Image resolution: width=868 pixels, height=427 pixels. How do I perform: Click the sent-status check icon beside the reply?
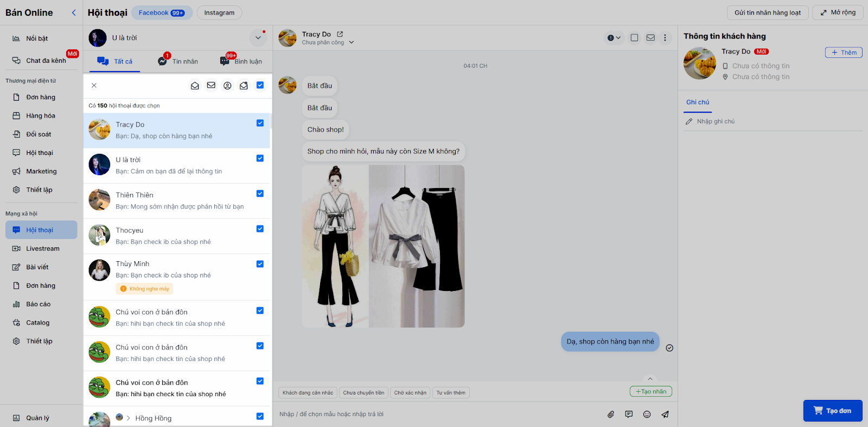[669, 348]
